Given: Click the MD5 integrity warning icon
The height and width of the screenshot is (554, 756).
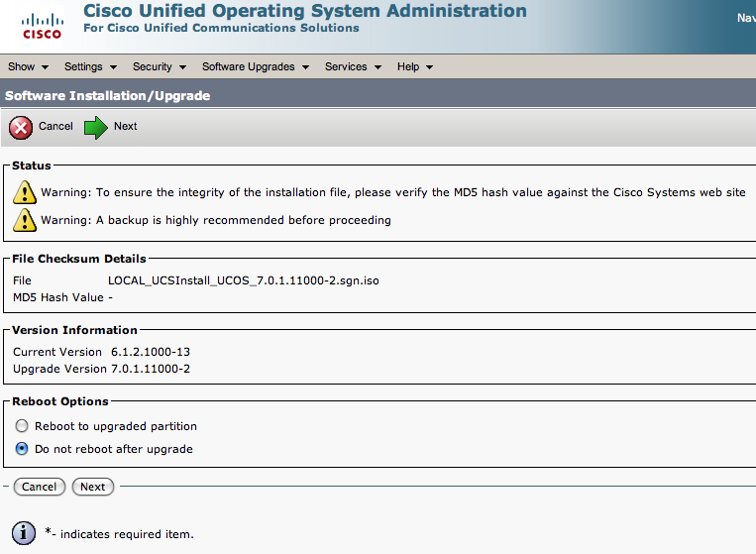Looking at the screenshot, I should tap(25, 192).
